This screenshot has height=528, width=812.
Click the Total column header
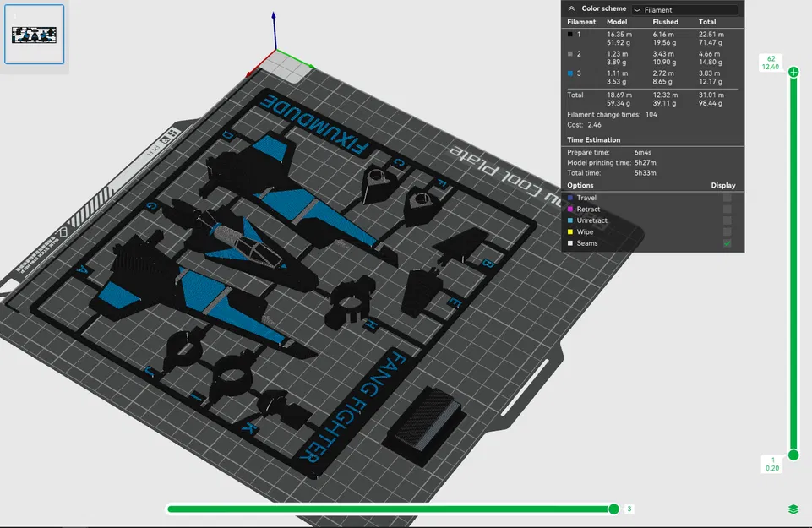click(x=707, y=22)
